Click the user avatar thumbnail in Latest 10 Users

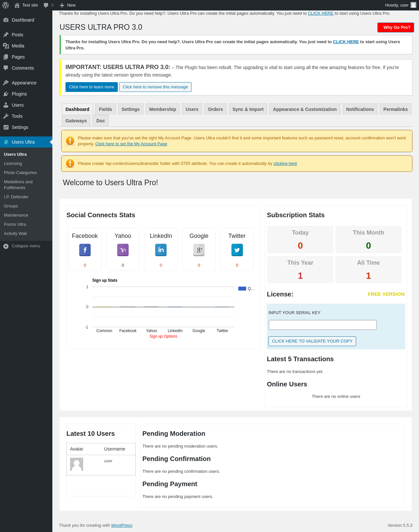coord(77,464)
